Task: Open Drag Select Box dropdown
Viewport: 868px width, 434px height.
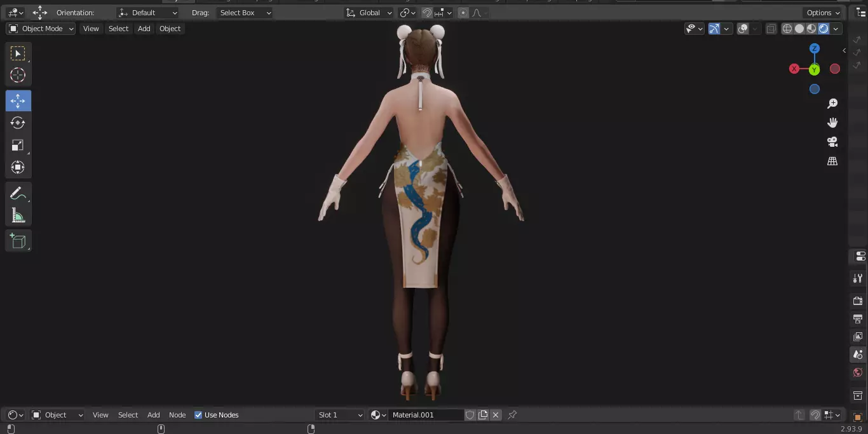Action: [245, 13]
